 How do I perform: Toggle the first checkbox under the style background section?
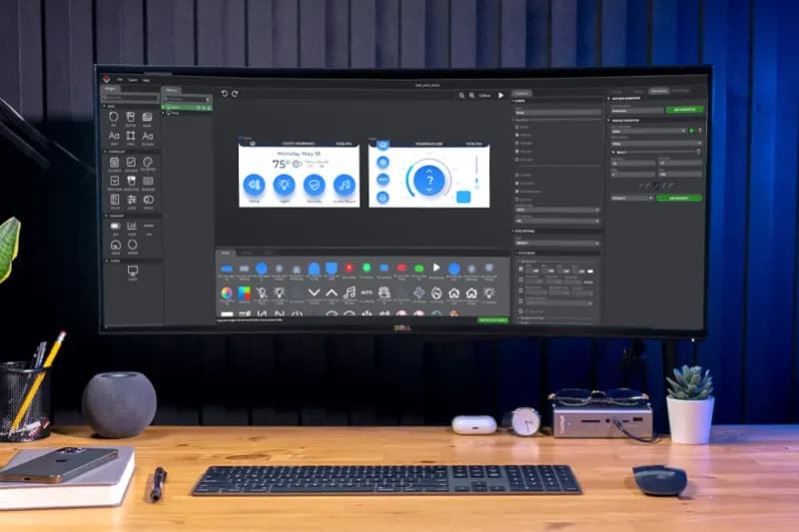pos(520,268)
